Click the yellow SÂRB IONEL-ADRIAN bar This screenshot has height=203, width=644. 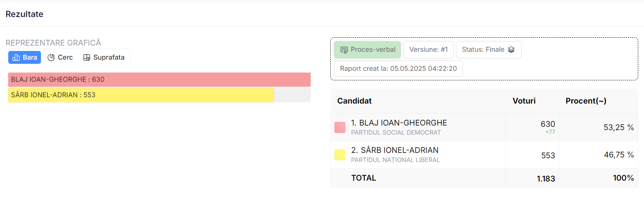coord(141,95)
